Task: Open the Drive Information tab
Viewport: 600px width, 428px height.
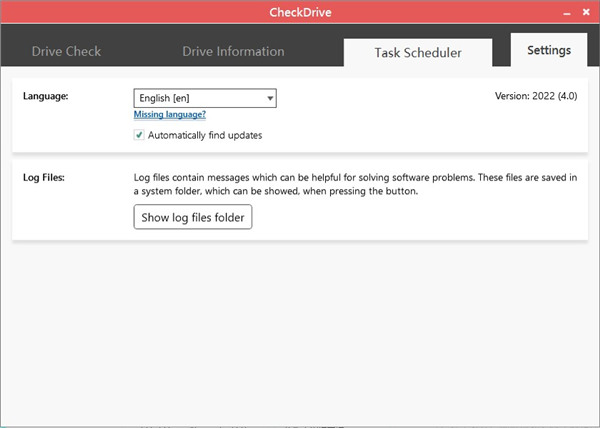Action: click(233, 52)
